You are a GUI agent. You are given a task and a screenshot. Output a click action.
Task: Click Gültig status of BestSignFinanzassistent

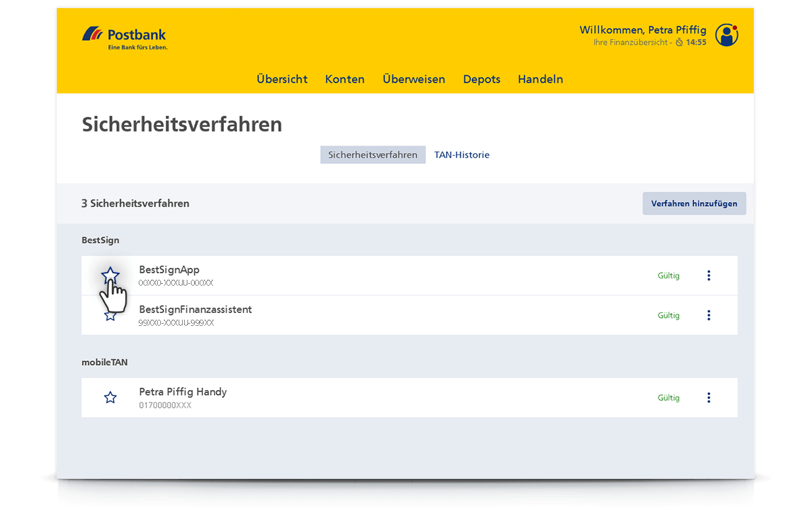[x=669, y=316]
